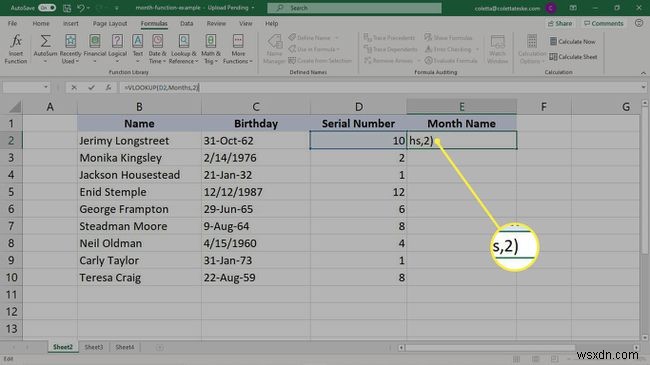This screenshot has width=650, height=365.
Task: Click Use in Formula
Action: pos(314,49)
